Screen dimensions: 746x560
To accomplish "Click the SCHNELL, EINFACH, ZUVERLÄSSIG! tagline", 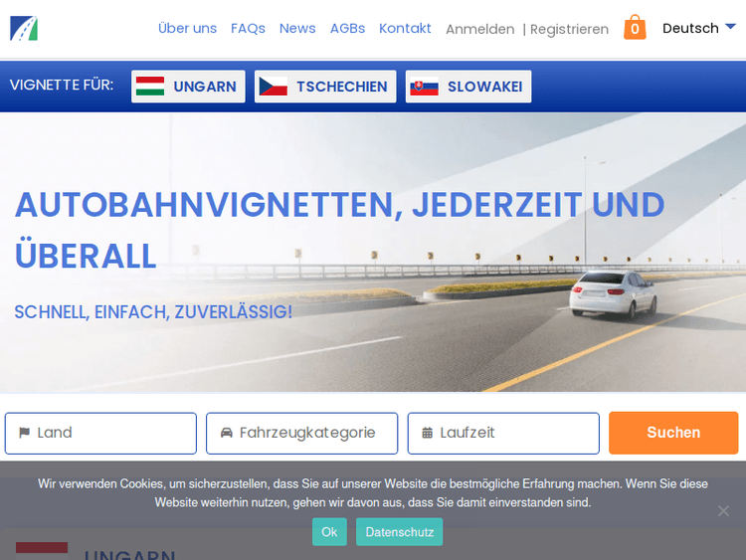I will pos(153,312).
